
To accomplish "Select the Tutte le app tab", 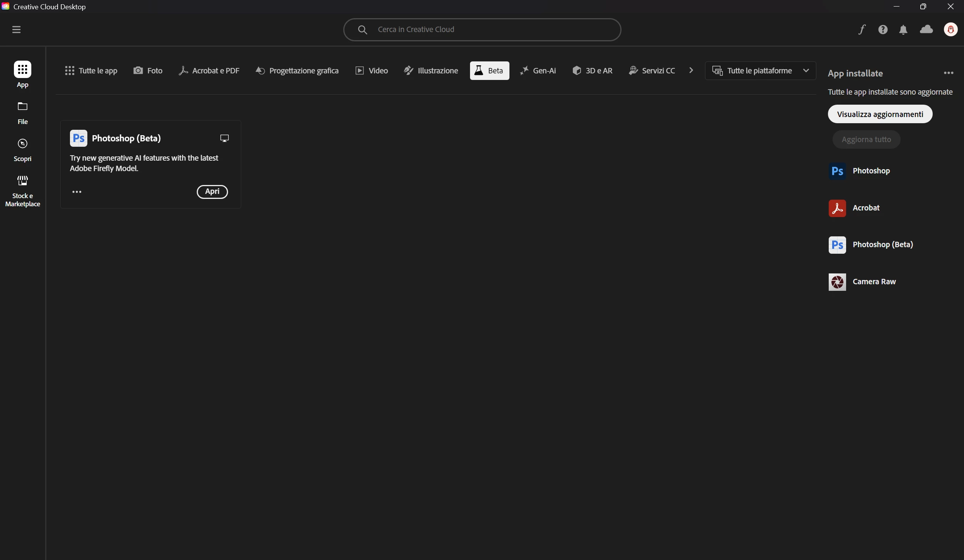I will pyautogui.click(x=91, y=71).
